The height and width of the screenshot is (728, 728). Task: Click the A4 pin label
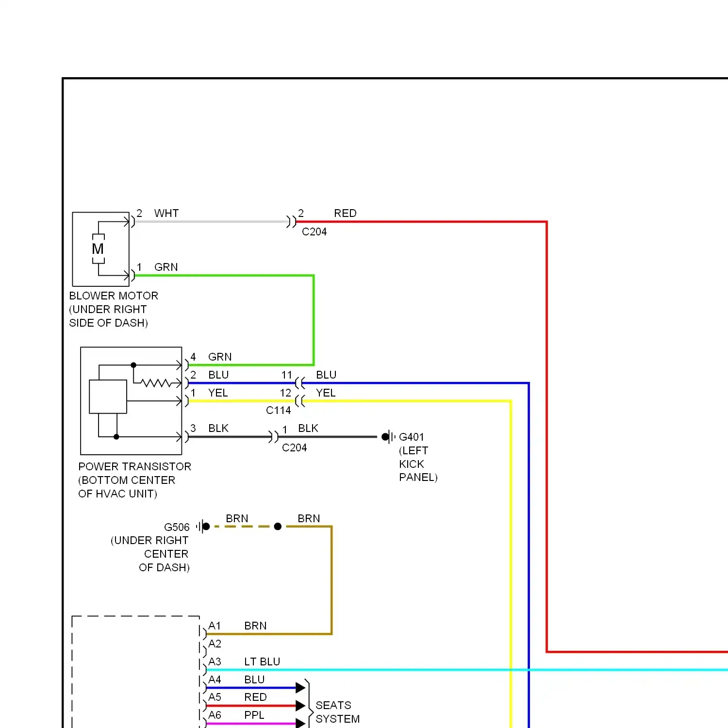(x=215, y=679)
